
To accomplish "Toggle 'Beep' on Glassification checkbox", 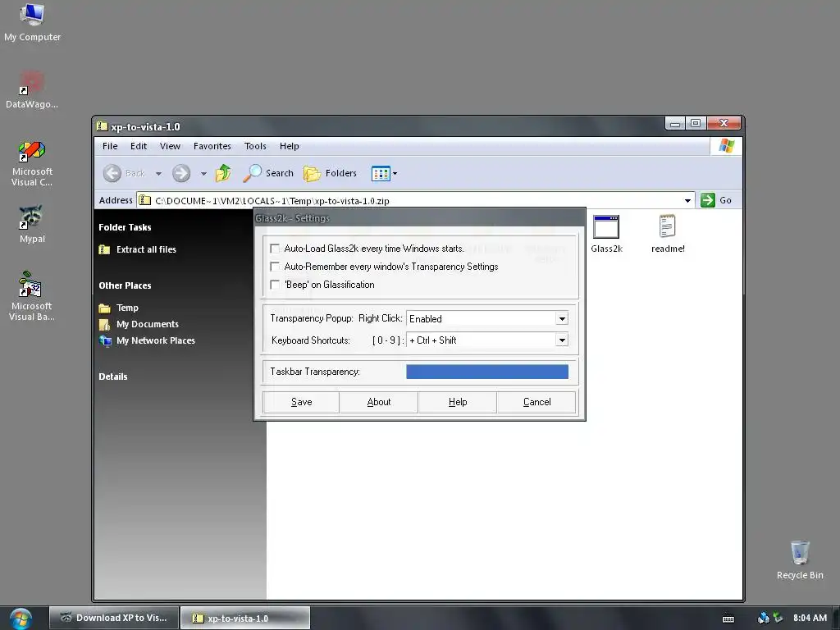I will coord(275,285).
